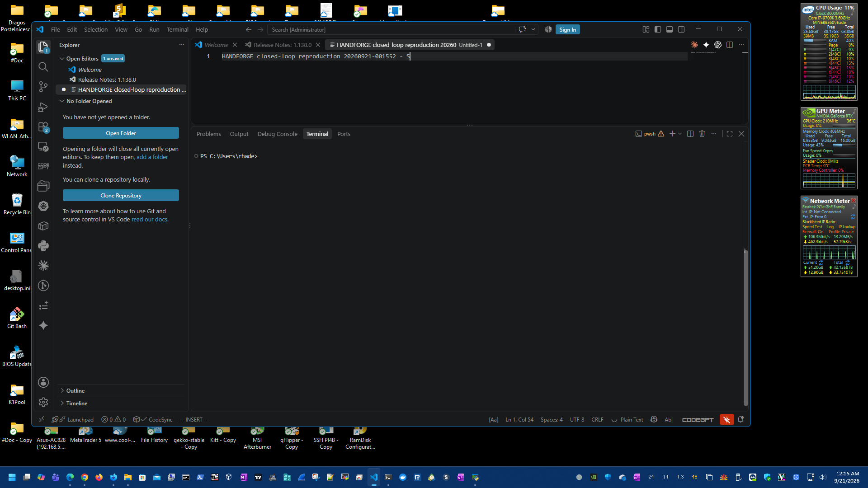
Task: Open the Terminal menu in menu bar
Action: pyautogui.click(x=177, y=29)
